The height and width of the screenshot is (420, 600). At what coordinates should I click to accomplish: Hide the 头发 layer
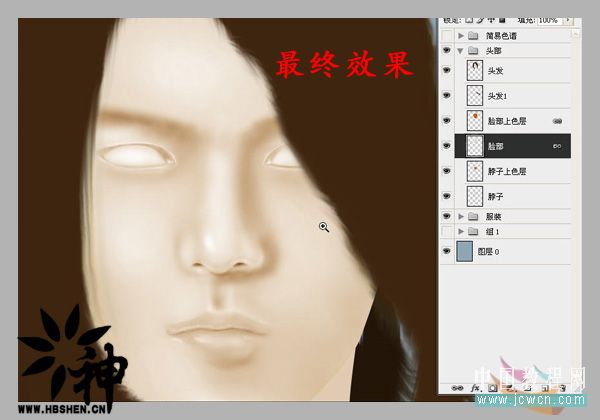tap(446, 70)
